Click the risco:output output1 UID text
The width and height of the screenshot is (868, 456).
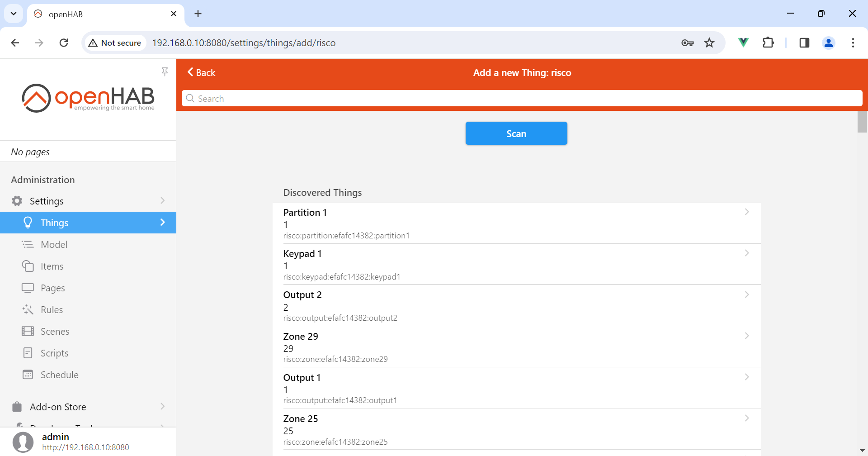coord(340,400)
